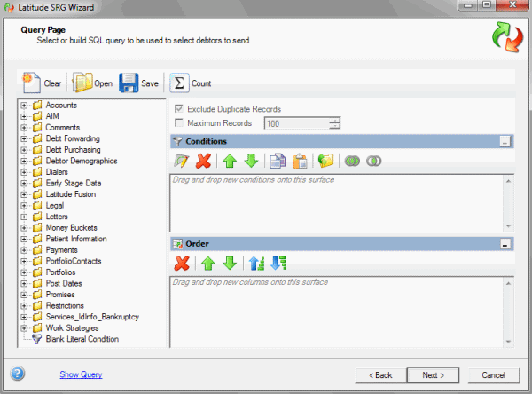This screenshot has height=394, width=532.
Task: Click the Next button
Action: (433, 375)
